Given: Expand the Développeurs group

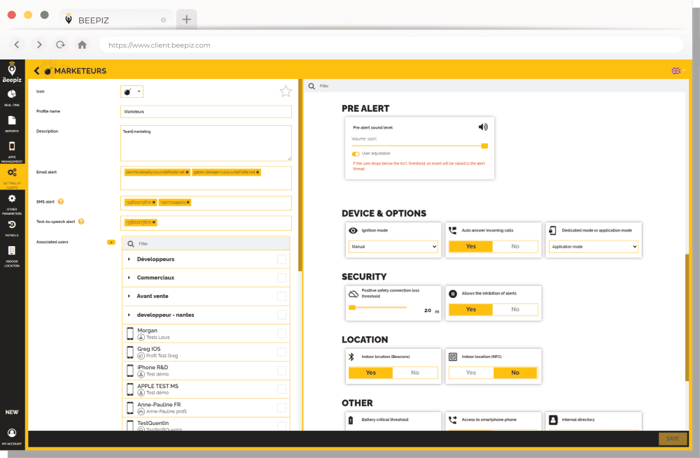Looking at the screenshot, I should 129,259.
